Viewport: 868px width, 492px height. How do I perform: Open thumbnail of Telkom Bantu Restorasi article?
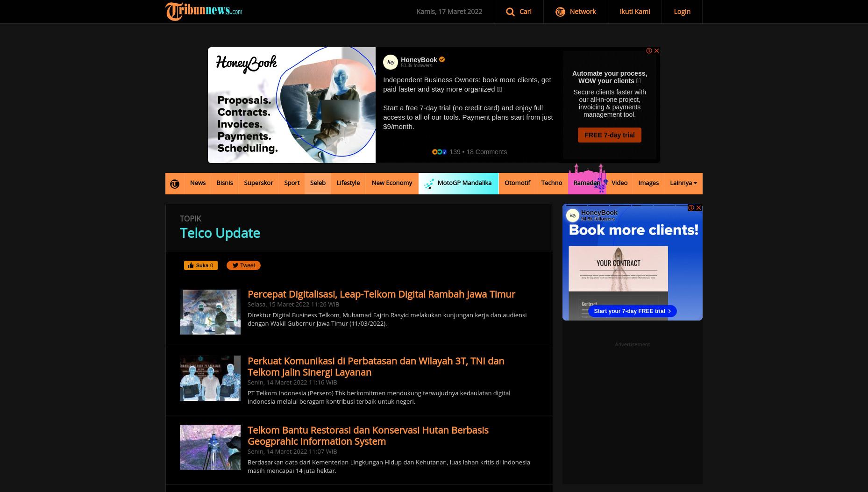click(210, 447)
